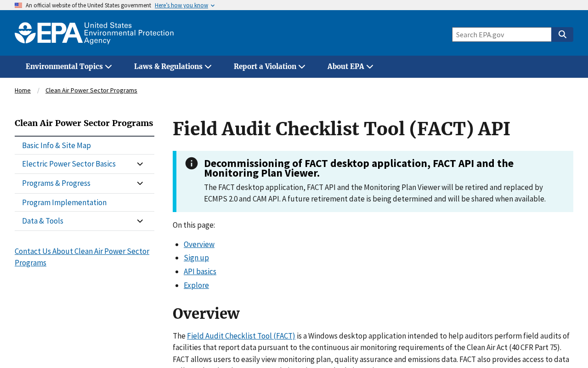The width and height of the screenshot is (588, 368).
Task: Jump to Overview section link
Action: pos(199,244)
